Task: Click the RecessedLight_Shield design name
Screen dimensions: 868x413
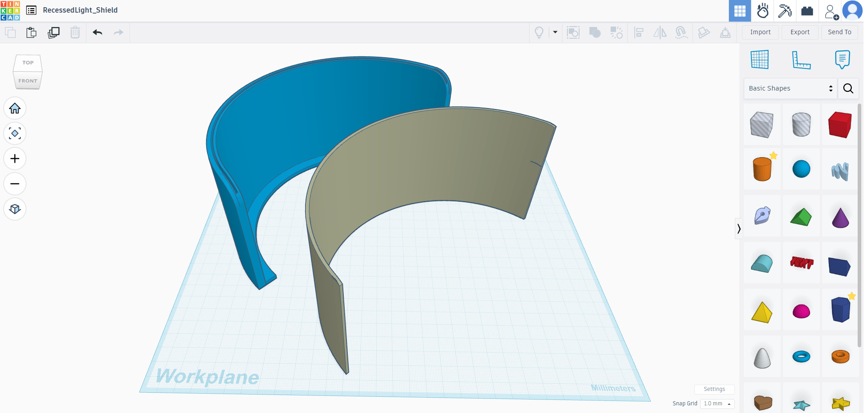Action: click(x=81, y=10)
